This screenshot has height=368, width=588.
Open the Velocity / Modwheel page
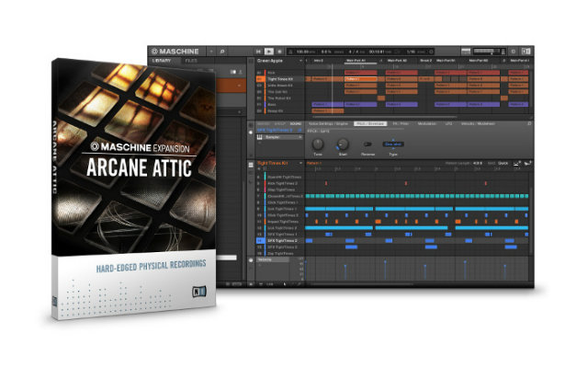(x=478, y=123)
